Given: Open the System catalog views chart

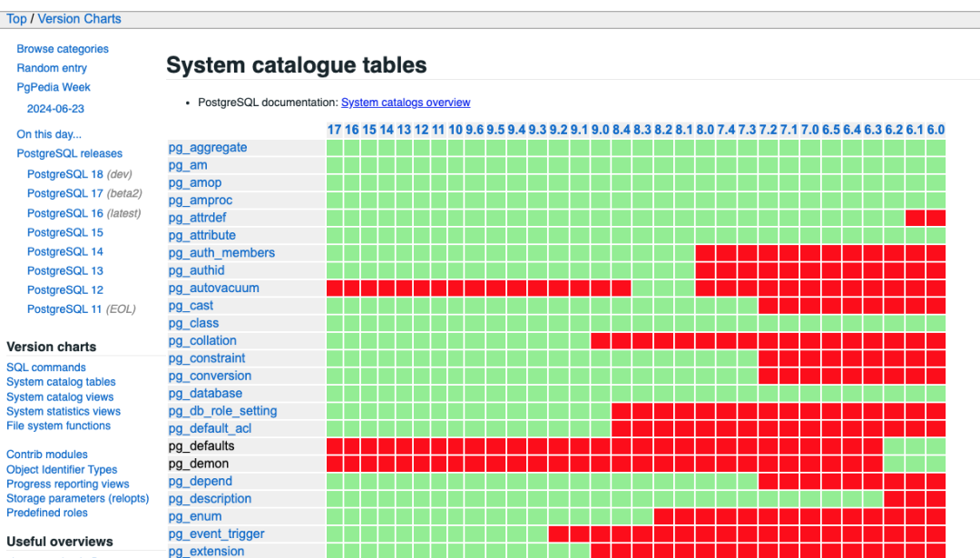Looking at the screenshot, I should click(x=60, y=396).
